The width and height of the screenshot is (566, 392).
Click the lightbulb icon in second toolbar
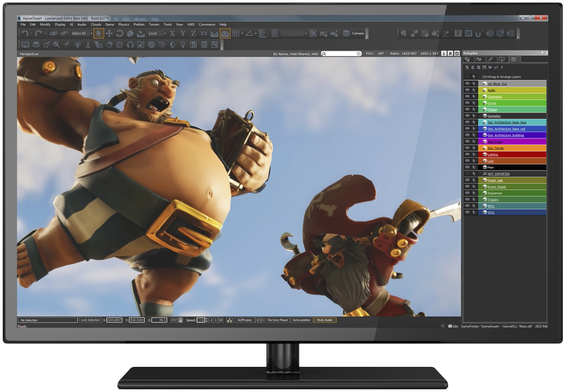183,45
